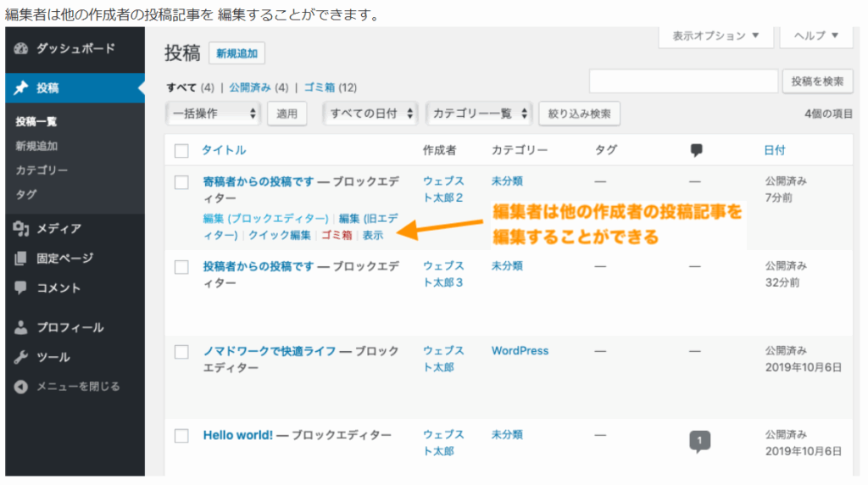This screenshot has width=868, height=485.
Task: Click the プロフィール user icon
Action: click(x=22, y=327)
